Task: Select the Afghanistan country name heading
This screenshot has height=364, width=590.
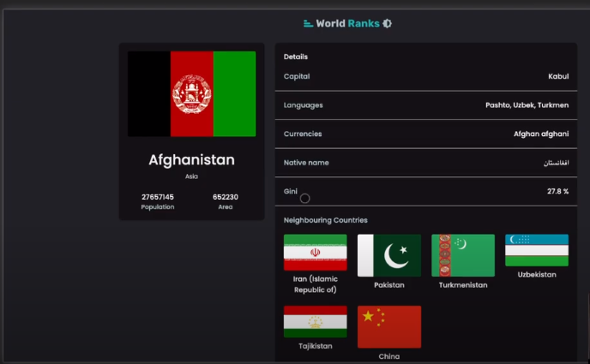Action: 191,160
